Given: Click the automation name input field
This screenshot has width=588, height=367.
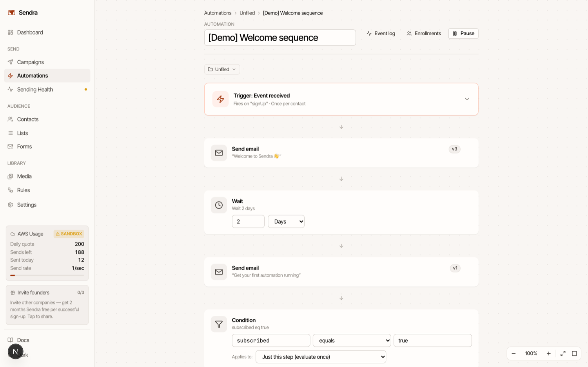Looking at the screenshot, I should [280, 38].
